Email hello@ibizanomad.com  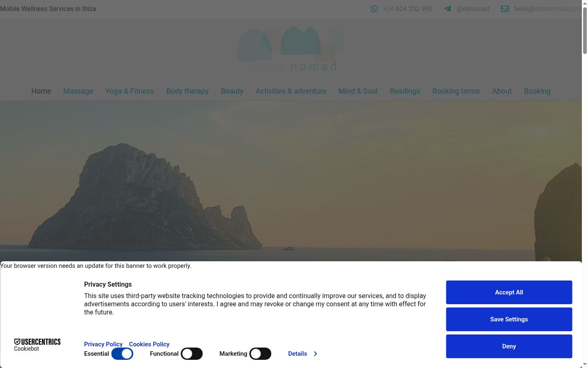548,9
